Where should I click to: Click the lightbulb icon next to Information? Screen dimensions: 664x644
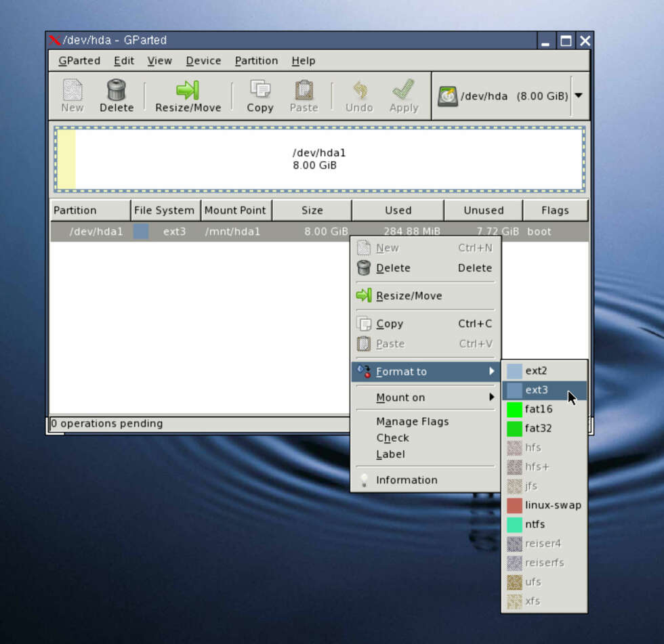(364, 480)
